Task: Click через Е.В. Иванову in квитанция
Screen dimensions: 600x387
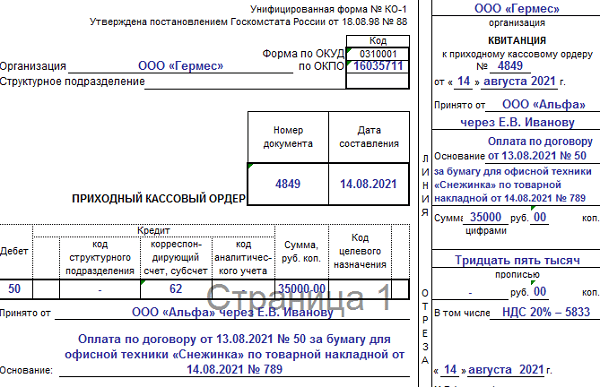Action: (517, 122)
